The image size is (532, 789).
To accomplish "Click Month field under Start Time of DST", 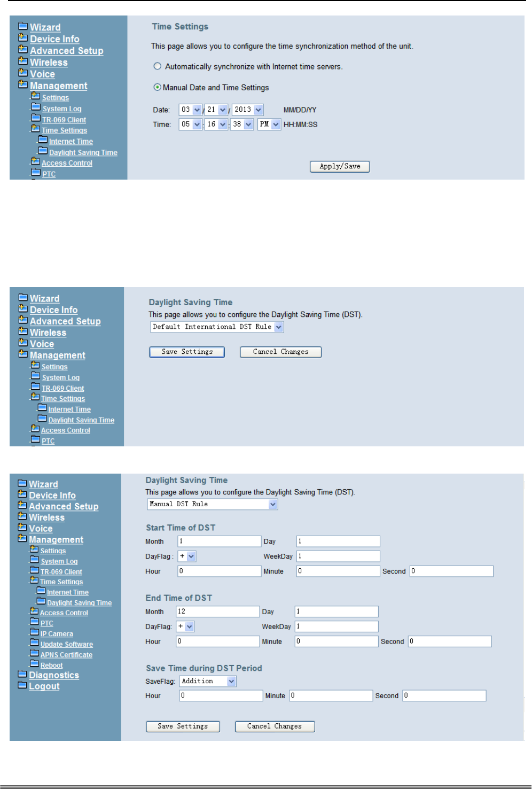I will pyautogui.click(x=220, y=541).
